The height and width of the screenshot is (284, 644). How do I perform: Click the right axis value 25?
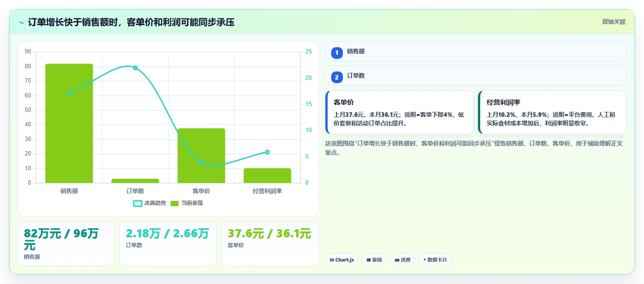pos(308,52)
